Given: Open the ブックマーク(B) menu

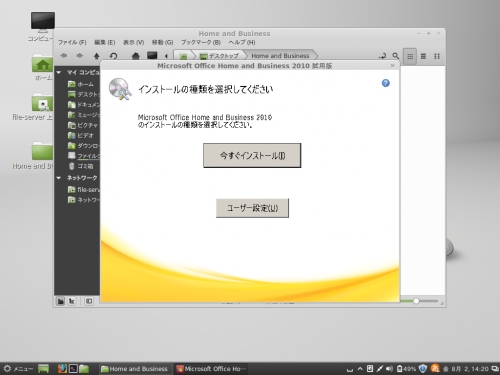Looking at the screenshot, I should [201, 42].
